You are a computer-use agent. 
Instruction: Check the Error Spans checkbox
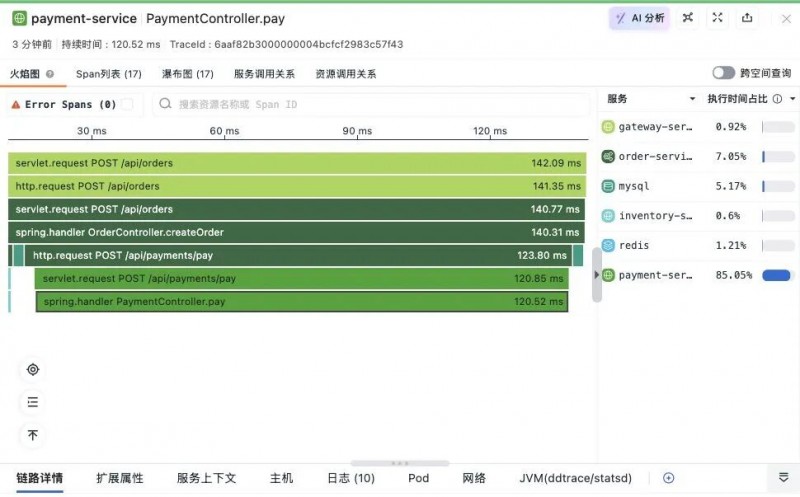coord(127,104)
